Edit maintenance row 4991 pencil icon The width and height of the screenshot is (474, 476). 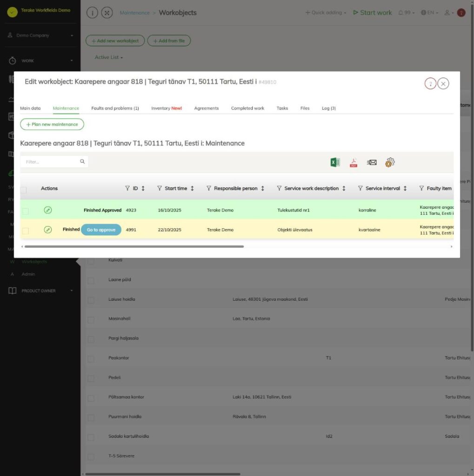coord(48,230)
